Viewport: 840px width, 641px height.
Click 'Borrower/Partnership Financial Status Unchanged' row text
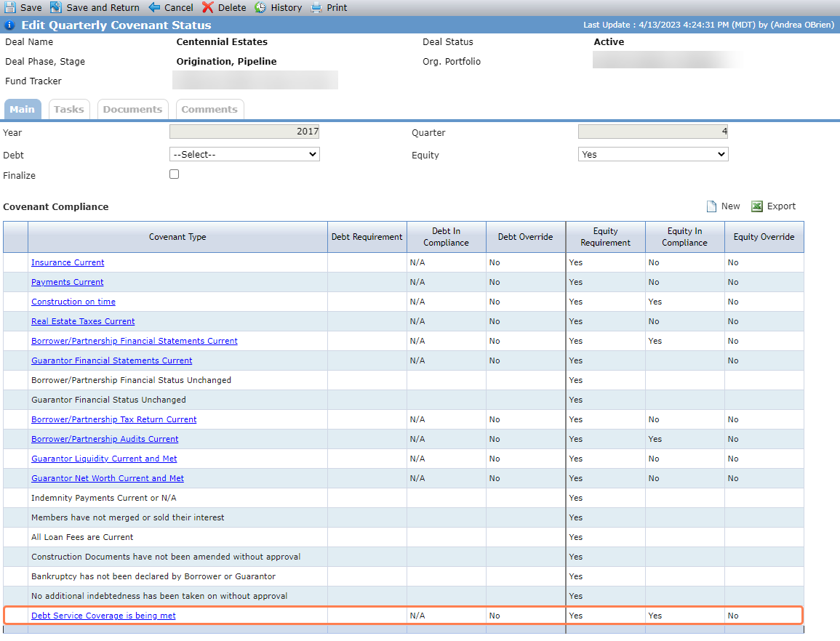click(131, 380)
